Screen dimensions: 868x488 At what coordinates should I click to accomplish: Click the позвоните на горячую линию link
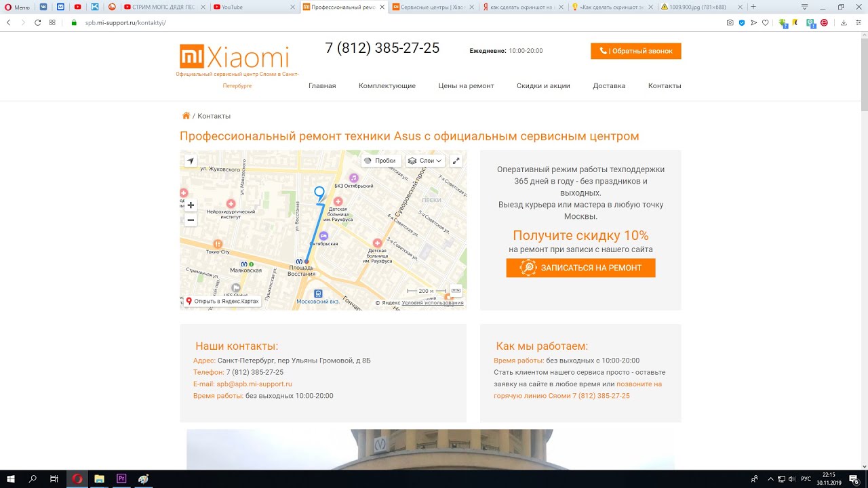point(578,390)
